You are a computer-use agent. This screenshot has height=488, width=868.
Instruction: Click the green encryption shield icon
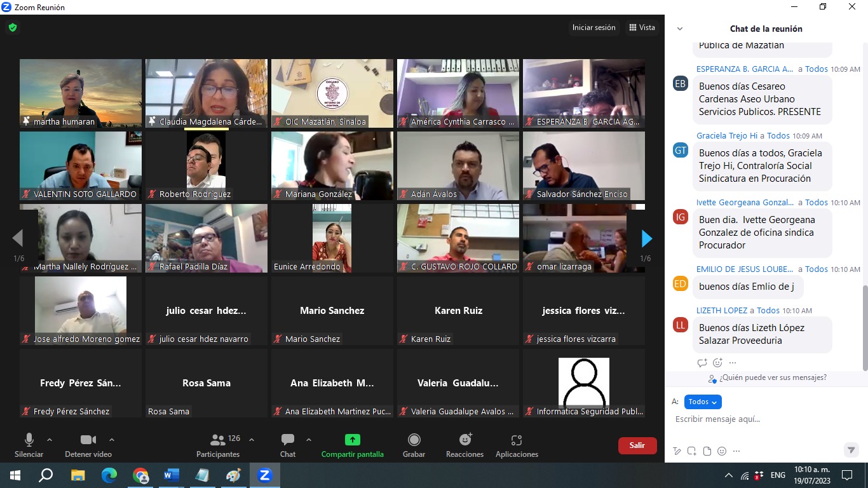[x=13, y=28]
